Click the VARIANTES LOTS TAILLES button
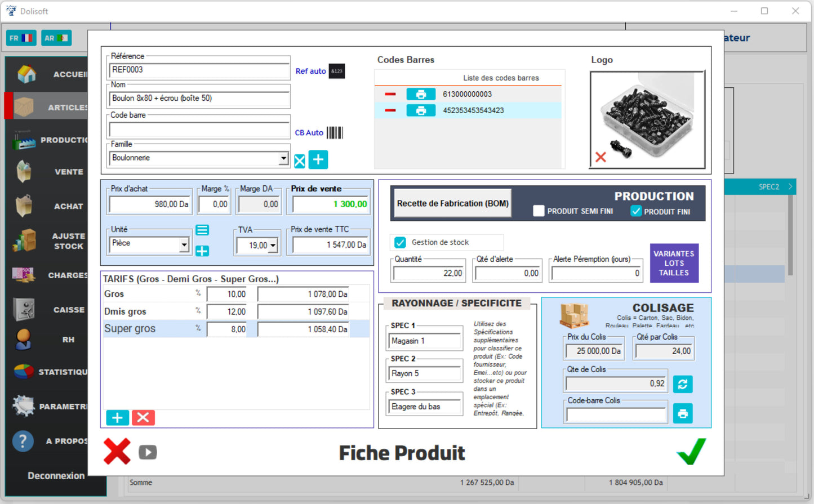The width and height of the screenshot is (814, 504). [674, 262]
